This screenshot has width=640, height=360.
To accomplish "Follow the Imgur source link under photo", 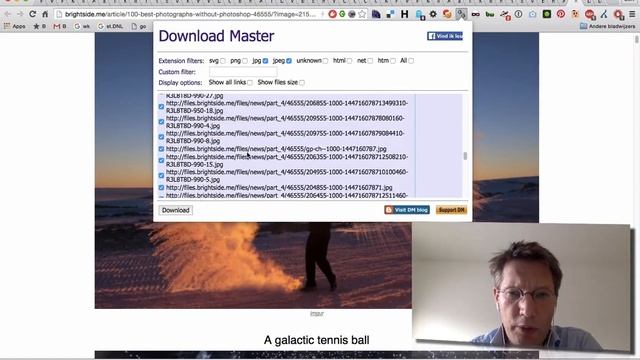I will coord(317,313).
